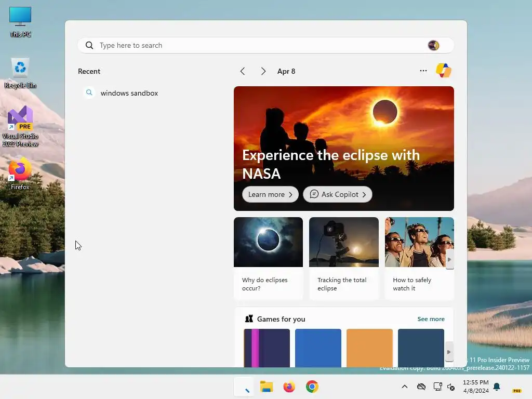Image resolution: width=532 pixels, height=399 pixels.
Task: Open the eclipse search highlight icon in the search box
Action: tap(433, 45)
